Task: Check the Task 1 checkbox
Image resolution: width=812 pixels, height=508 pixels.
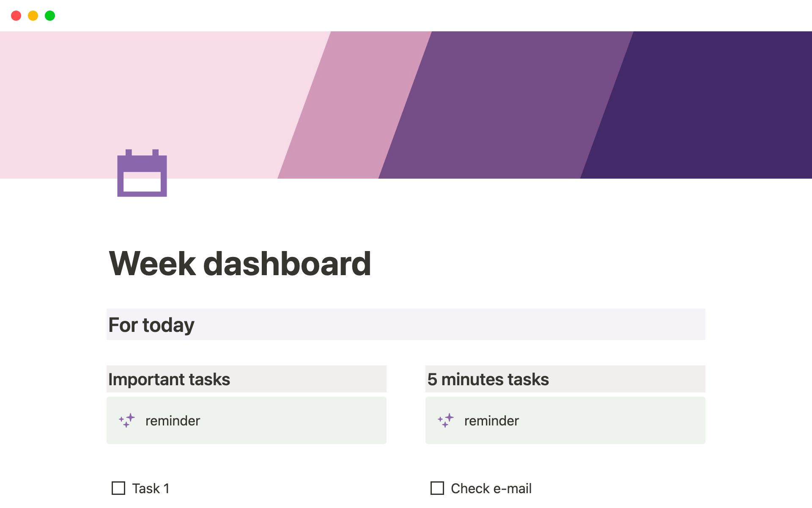Action: tap(118, 488)
